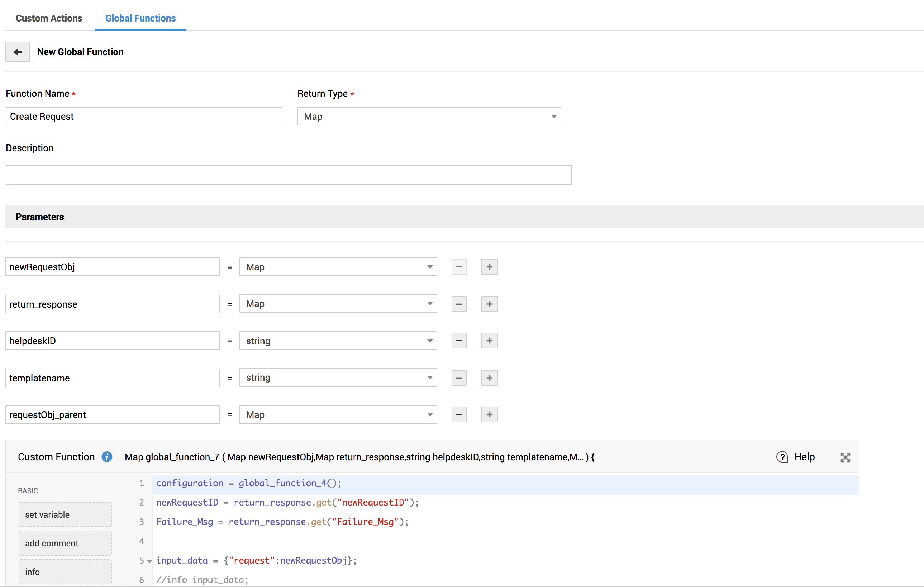Remove the requestObj_parent parameter row
Screen dimensions: 924x588
458,414
